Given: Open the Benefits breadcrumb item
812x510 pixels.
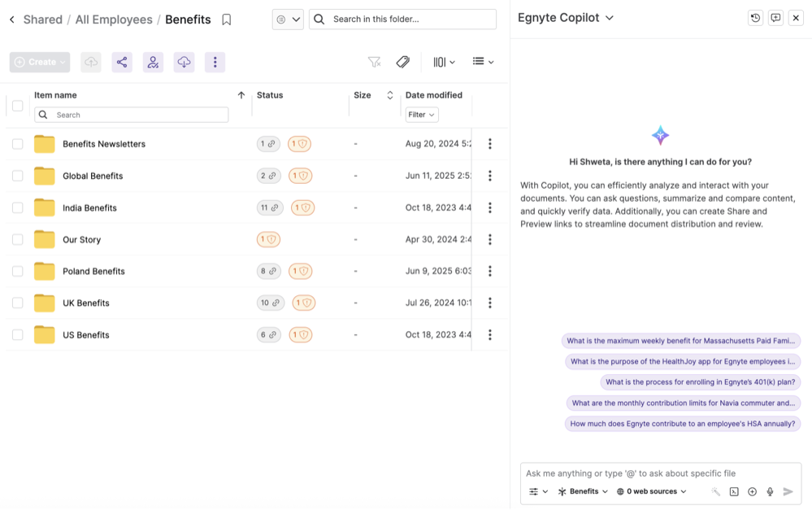Looking at the screenshot, I should coord(188,19).
